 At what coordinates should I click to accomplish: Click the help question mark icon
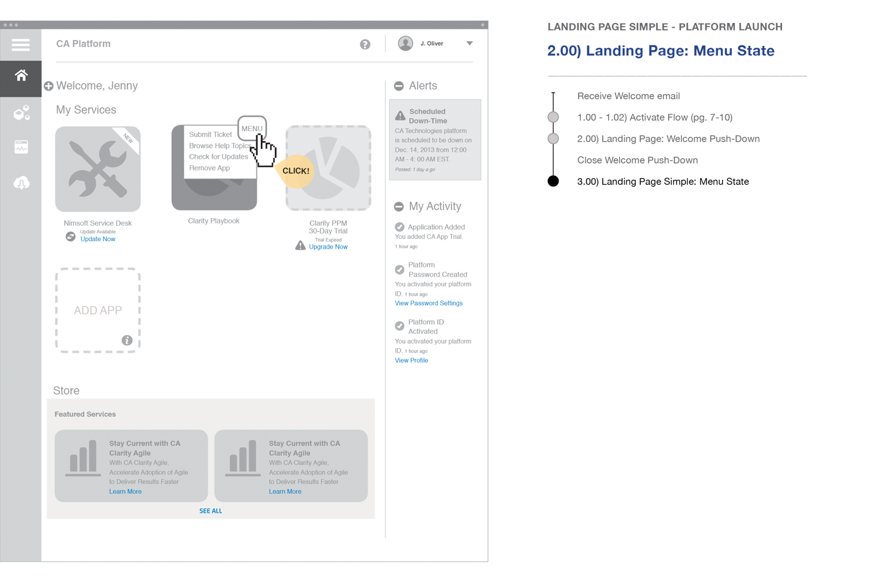(x=365, y=44)
